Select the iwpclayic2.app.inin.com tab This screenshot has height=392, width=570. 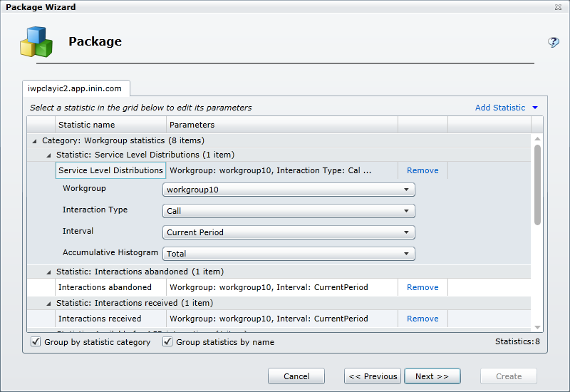coord(76,89)
